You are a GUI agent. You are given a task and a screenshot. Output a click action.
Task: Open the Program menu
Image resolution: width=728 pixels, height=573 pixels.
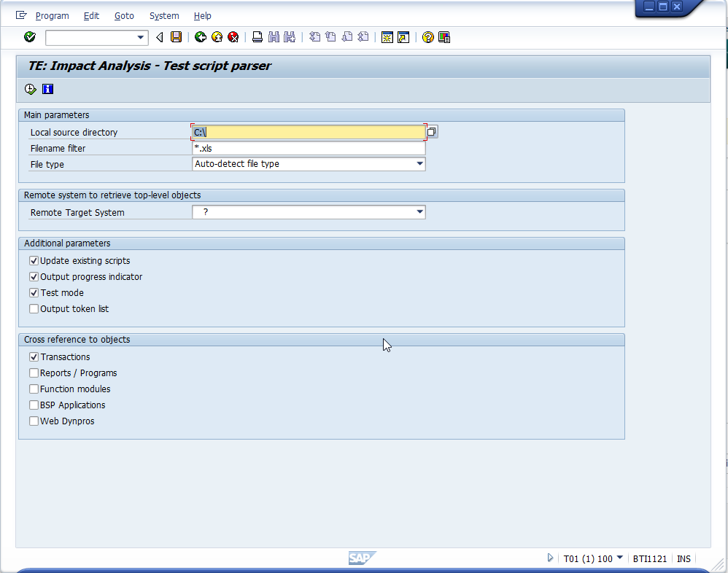(52, 16)
